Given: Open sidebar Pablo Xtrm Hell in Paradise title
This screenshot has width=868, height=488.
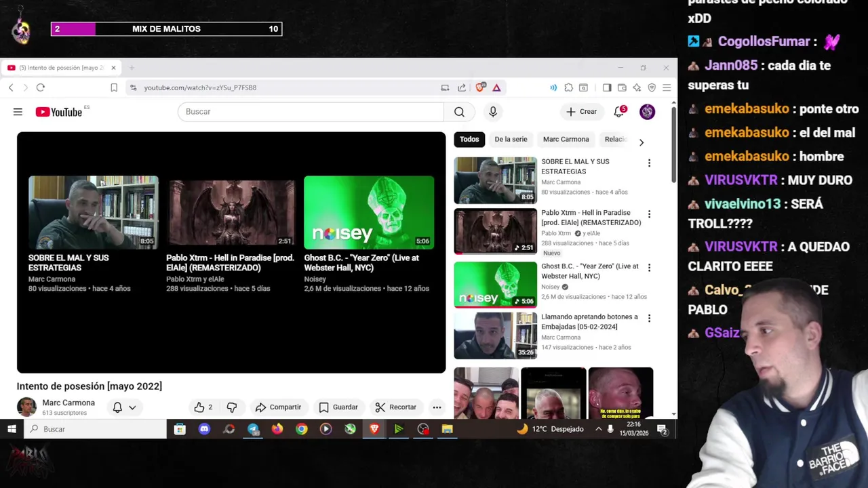Looking at the screenshot, I should (x=591, y=218).
